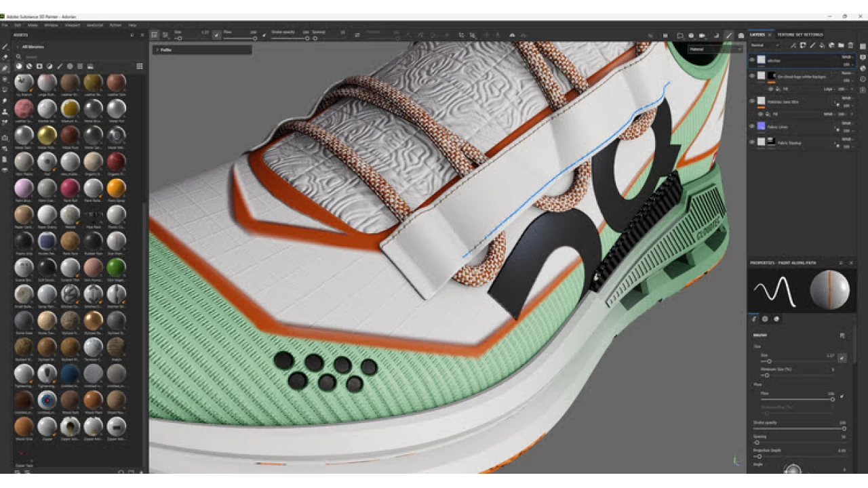The image size is (868, 488).
Task: Adjust the Stroke opacity slider in top toolbar
Action: [290, 38]
